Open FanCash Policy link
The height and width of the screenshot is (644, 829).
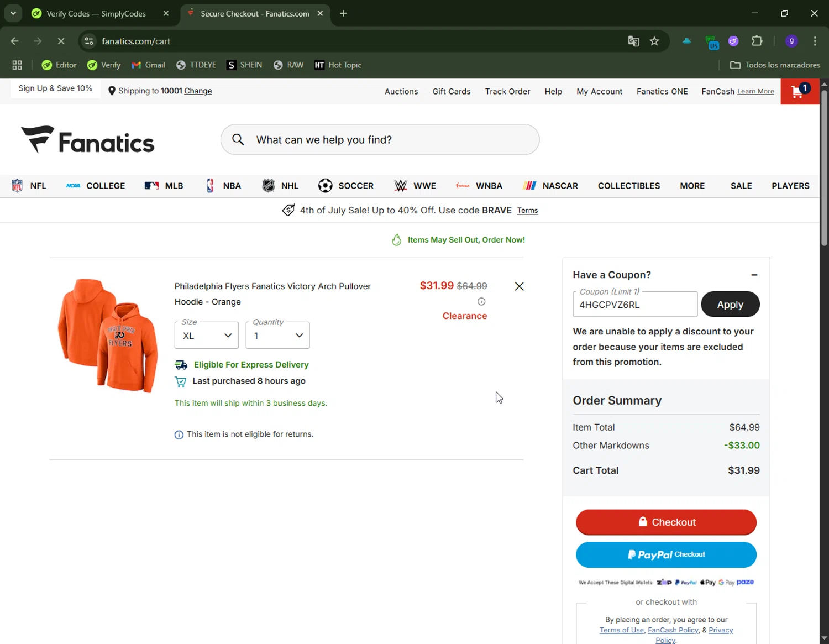pyautogui.click(x=673, y=630)
